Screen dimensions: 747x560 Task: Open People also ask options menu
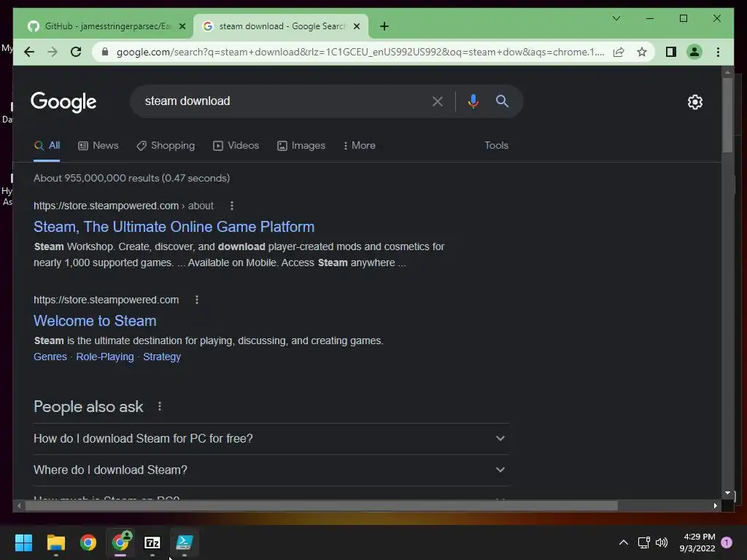point(160,406)
